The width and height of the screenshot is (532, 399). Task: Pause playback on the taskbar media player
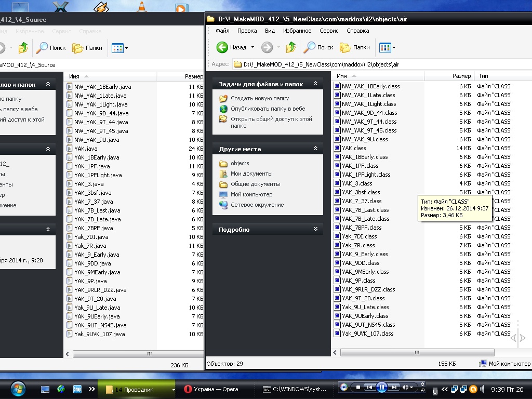[x=382, y=387]
